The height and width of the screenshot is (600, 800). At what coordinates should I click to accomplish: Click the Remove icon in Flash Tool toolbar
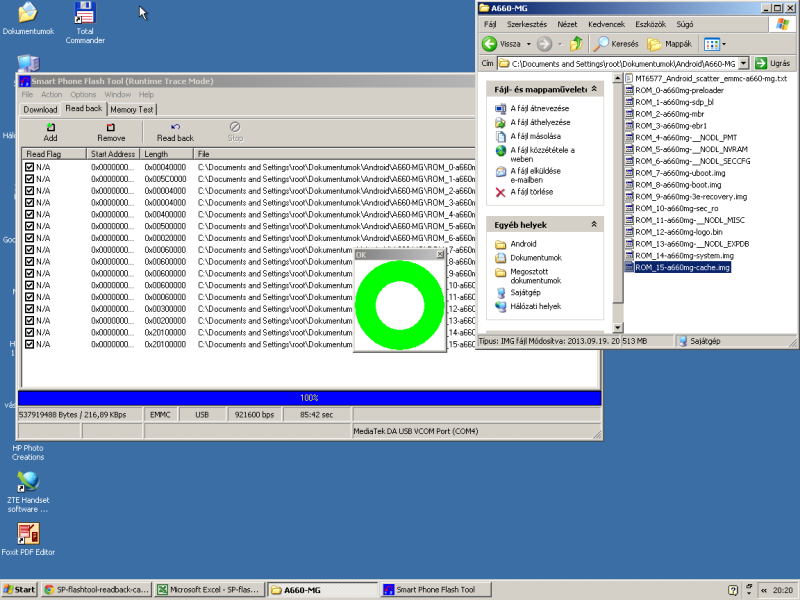click(111, 127)
